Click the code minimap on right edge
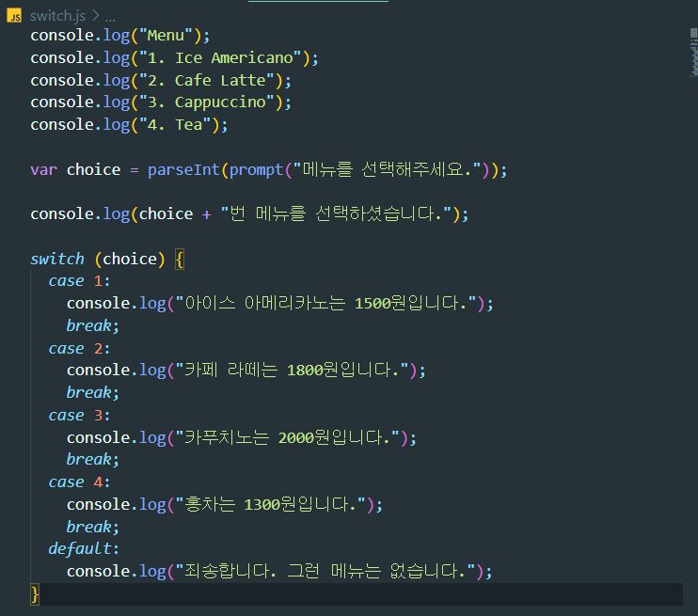This screenshot has height=616, width=698. (693, 52)
